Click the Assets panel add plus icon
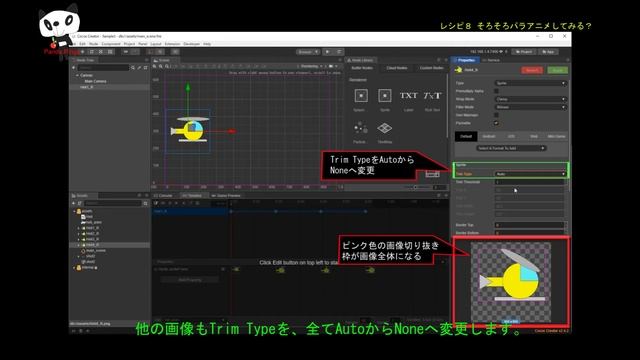 click(73, 203)
